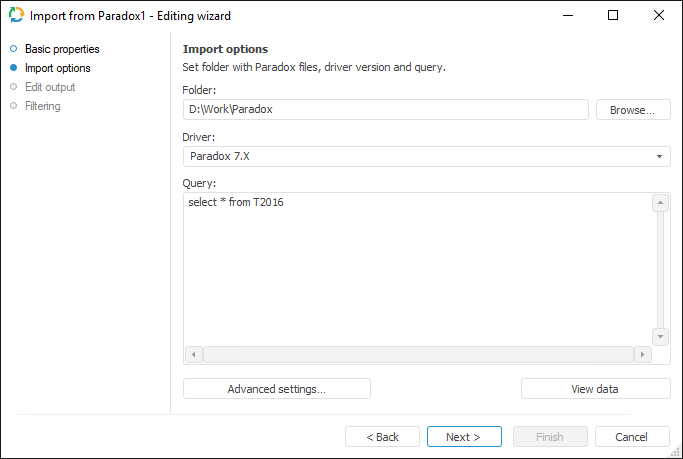This screenshot has width=683, height=459.
Task: Click the Filtering step in sidebar
Action: [42, 106]
